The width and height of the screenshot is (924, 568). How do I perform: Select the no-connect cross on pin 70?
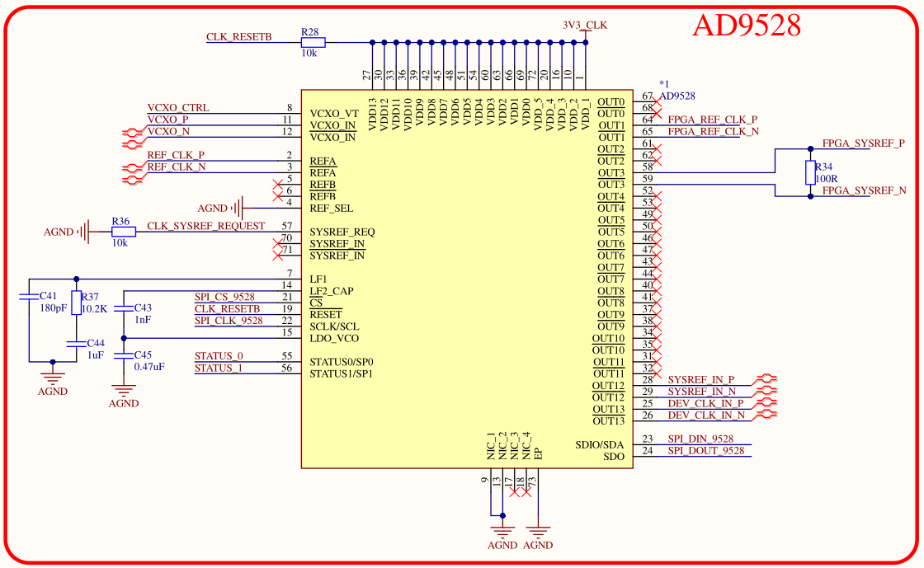pos(277,244)
